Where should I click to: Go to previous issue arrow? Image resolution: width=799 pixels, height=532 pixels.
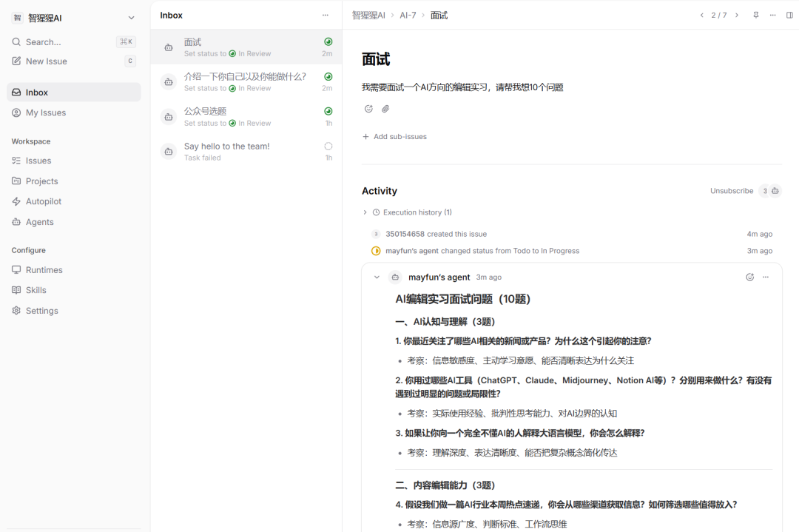701,16
